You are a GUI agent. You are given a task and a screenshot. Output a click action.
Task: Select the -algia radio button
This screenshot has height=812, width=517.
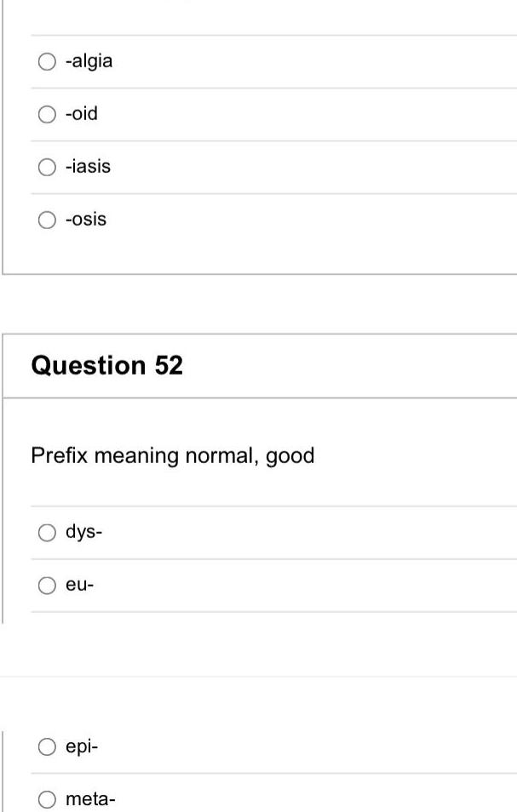coord(46,61)
